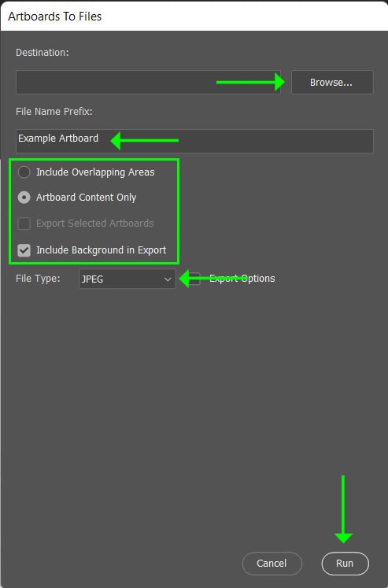Click the Include Background in Export label

pyautogui.click(x=102, y=250)
